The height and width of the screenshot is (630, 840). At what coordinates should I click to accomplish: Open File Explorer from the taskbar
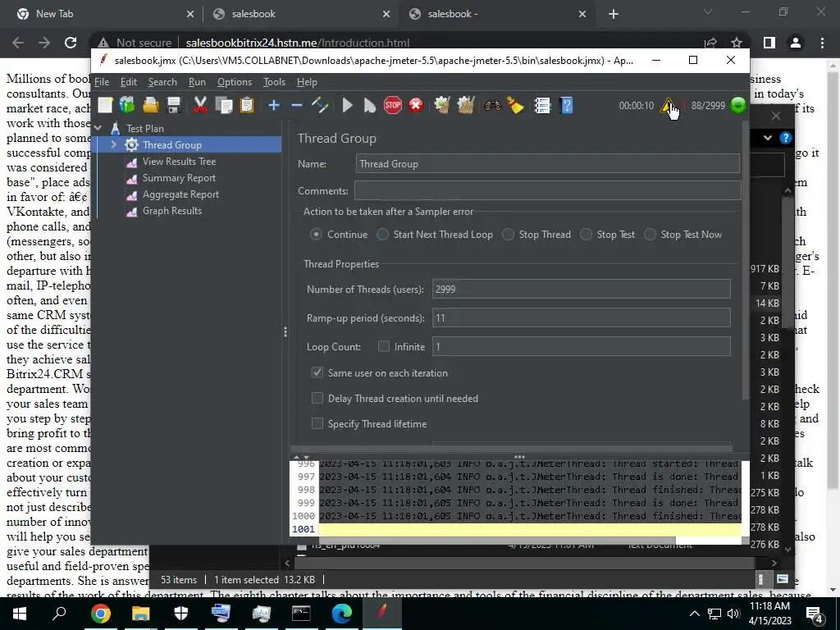coord(141,614)
